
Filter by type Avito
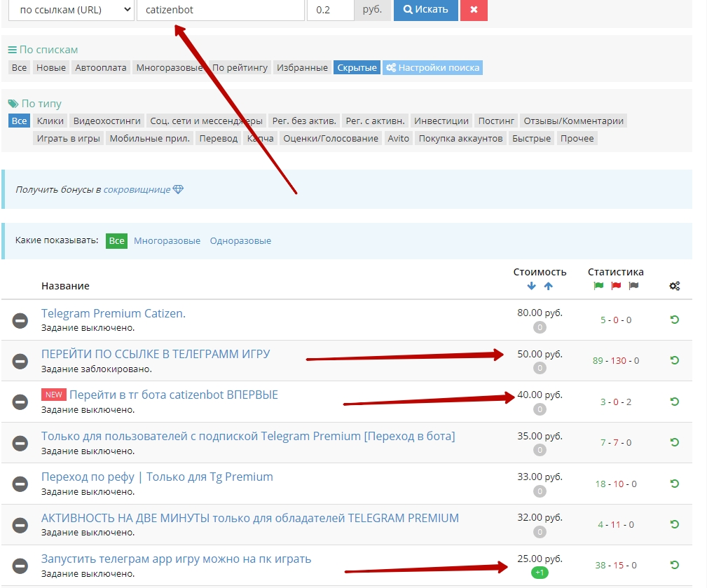[x=398, y=139]
